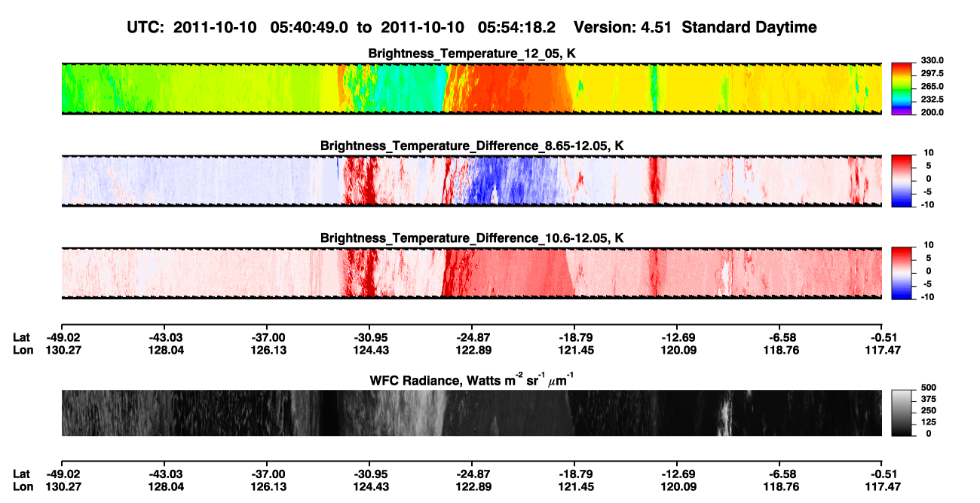
Task: Click the 'WFC Radiance, Watts m-2 sr-1 µm-1' title
Action: (472, 379)
